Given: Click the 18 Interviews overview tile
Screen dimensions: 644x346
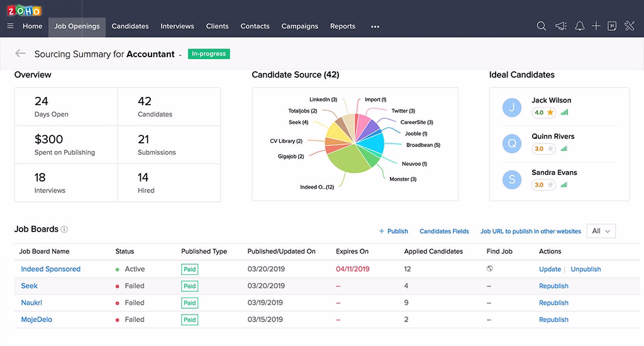Looking at the screenshot, I should pos(66,183).
